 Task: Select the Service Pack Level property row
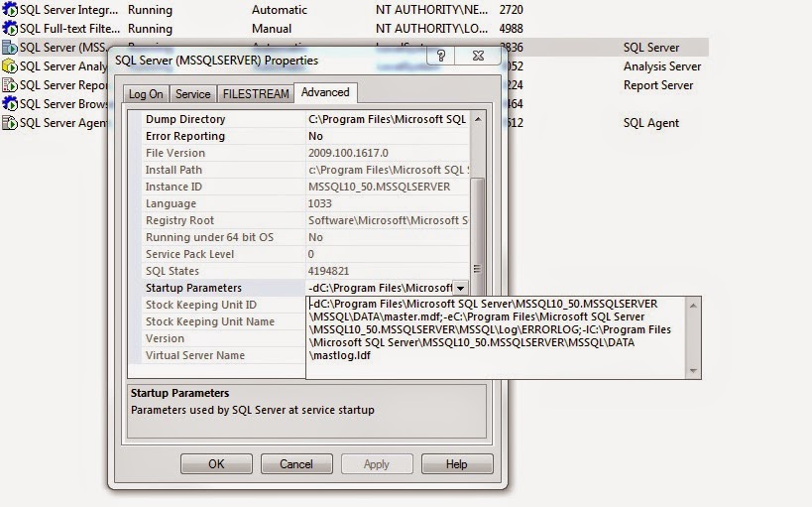[x=305, y=254]
